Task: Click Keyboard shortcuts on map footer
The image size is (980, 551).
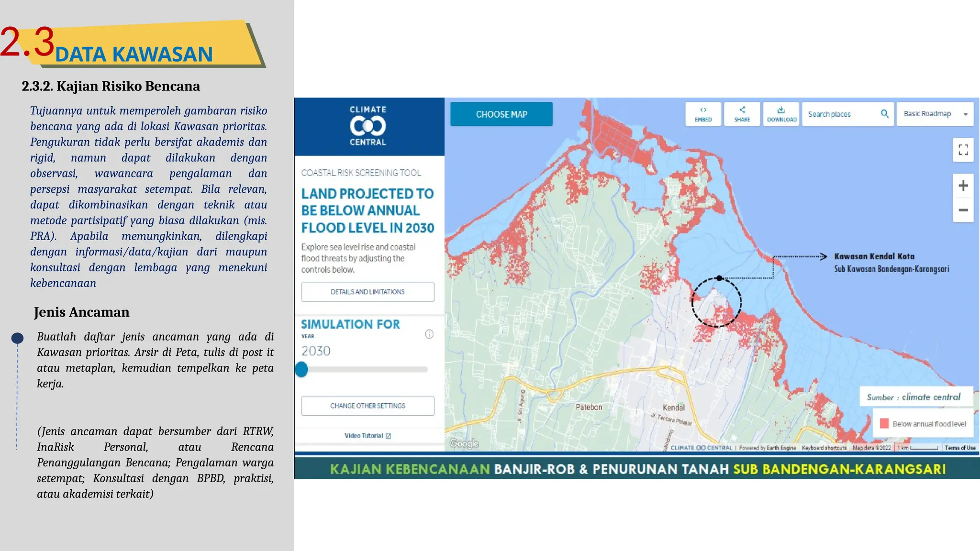Action: coord(824,448)
